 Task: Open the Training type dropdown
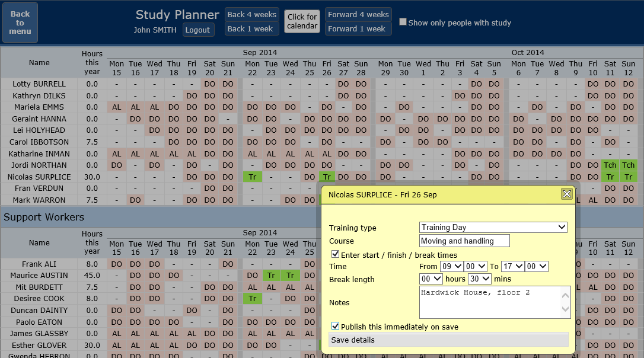coord(493,228)
